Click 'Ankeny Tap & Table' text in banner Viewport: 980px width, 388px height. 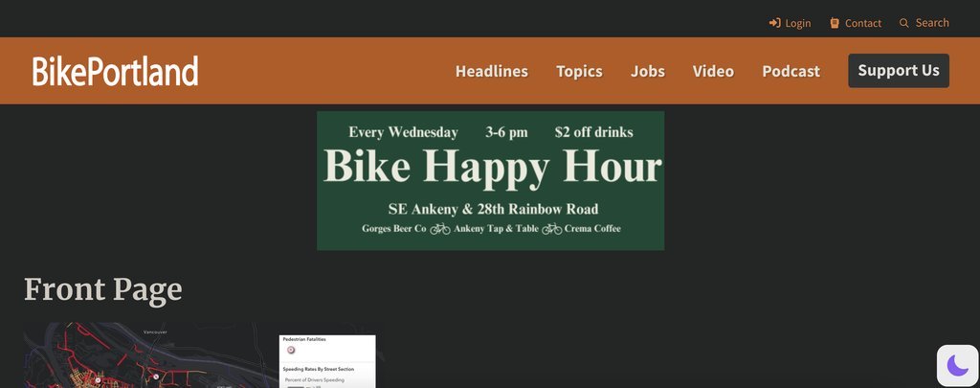tap(497, 228)
